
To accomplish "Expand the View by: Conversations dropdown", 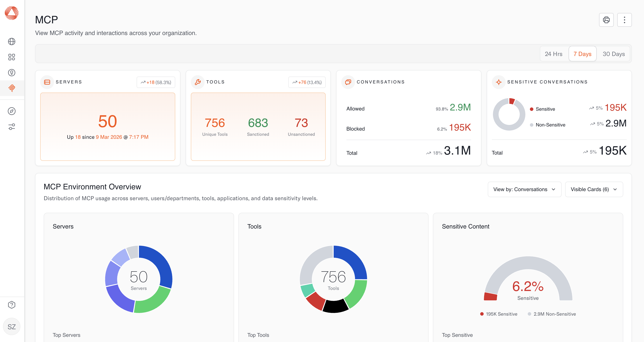I will (524, 189).
